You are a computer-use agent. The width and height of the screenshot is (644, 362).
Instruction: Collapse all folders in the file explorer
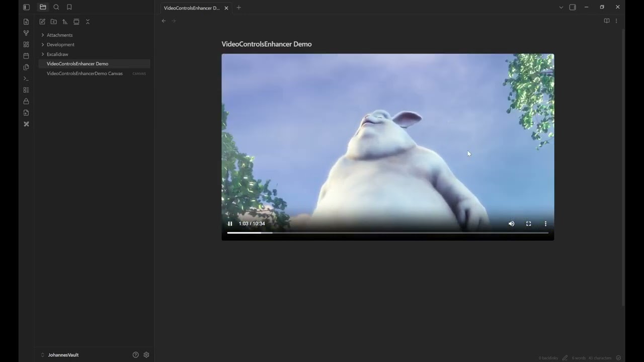88,22
